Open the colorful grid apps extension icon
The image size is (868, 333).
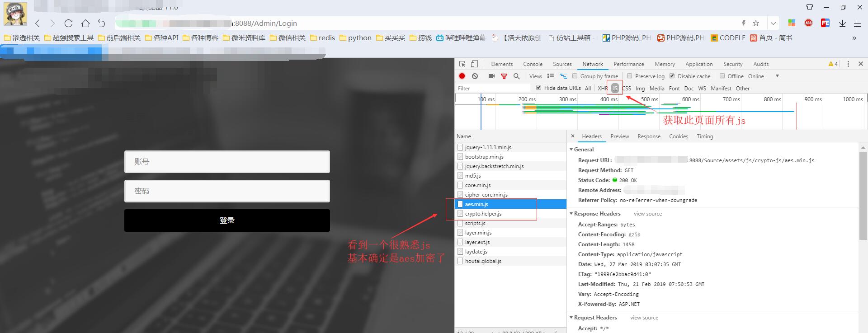(x=792, y=23)
